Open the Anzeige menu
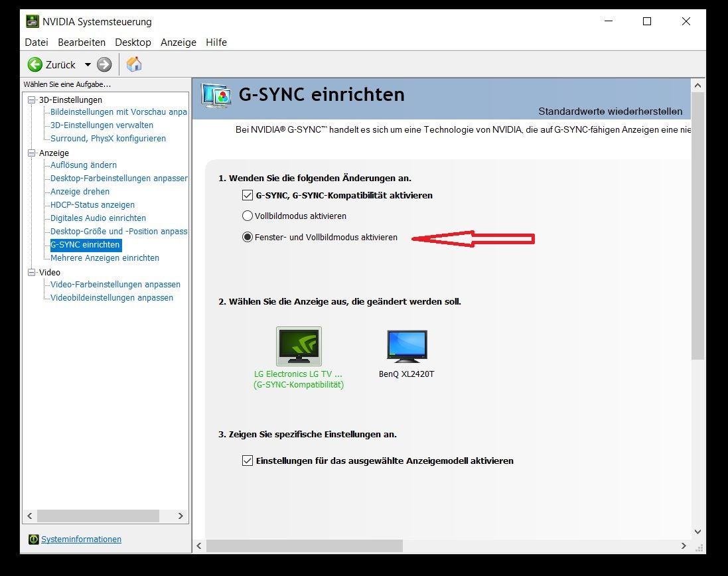The width and height of the screenshot is (728, 576). pos(179,42)
